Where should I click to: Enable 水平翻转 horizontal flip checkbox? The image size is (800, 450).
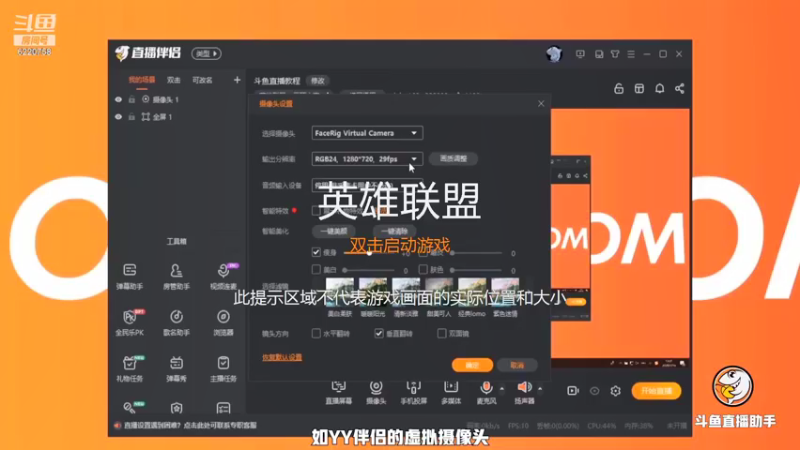coord(316,333)
